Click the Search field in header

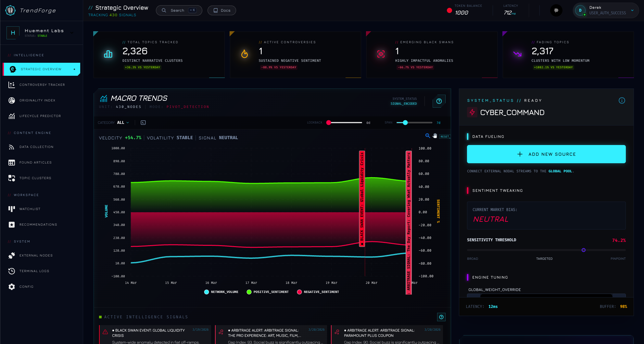[179, 10]
